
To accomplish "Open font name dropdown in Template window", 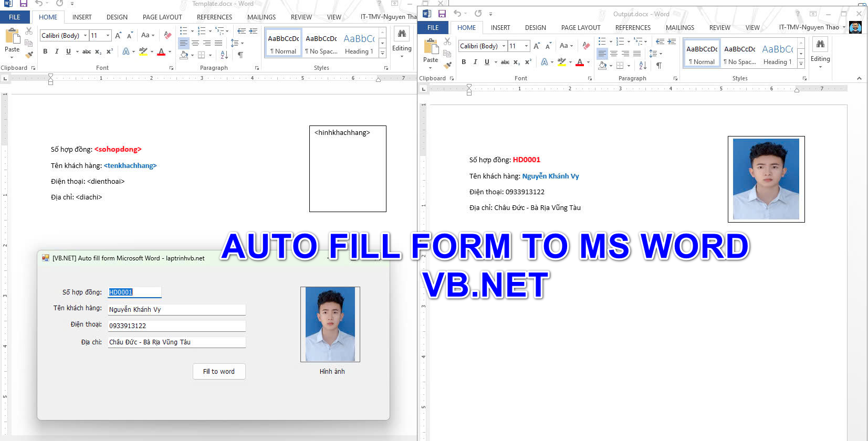I will (85, 35).
